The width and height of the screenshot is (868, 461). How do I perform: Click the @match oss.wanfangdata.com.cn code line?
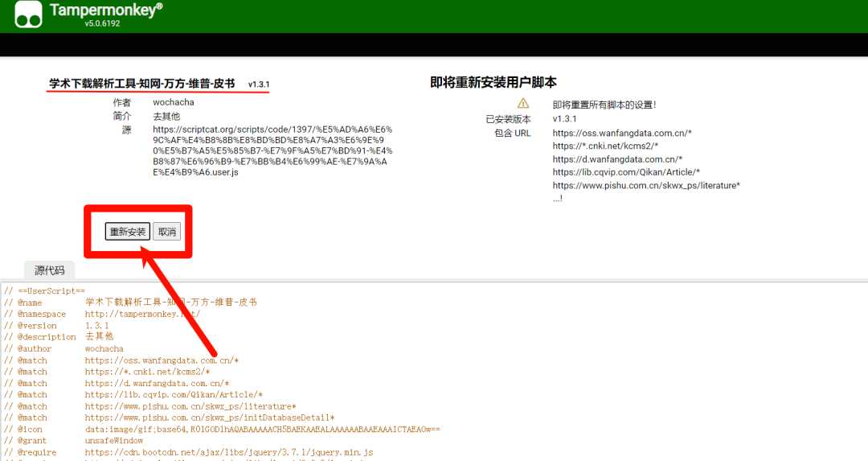point(121,360)
